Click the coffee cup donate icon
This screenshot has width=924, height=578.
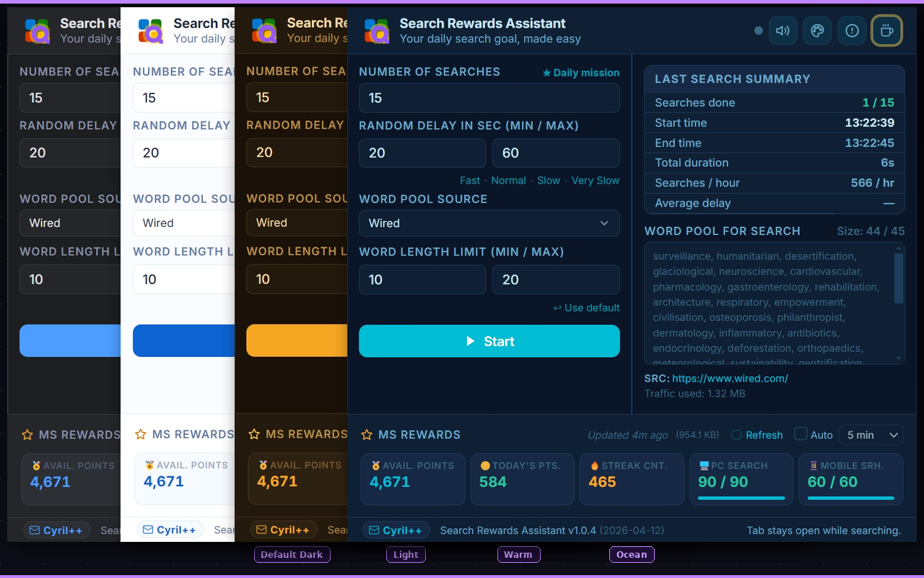pos(886,31)
